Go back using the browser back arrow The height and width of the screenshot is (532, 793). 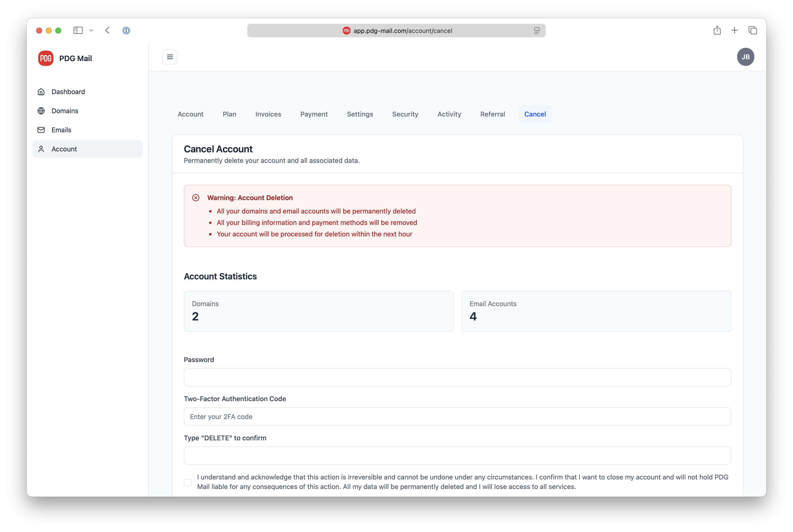click(107, 30)
